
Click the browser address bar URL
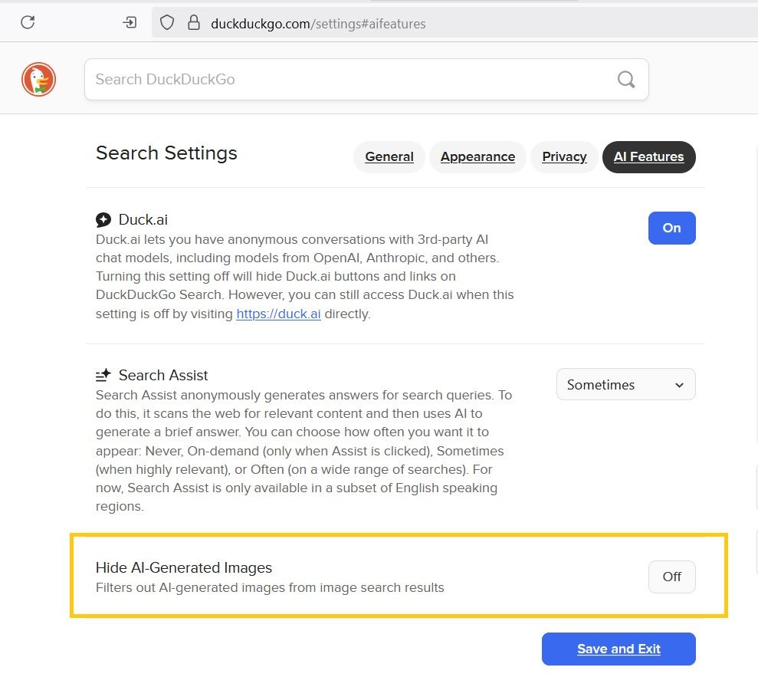(318, 24)
